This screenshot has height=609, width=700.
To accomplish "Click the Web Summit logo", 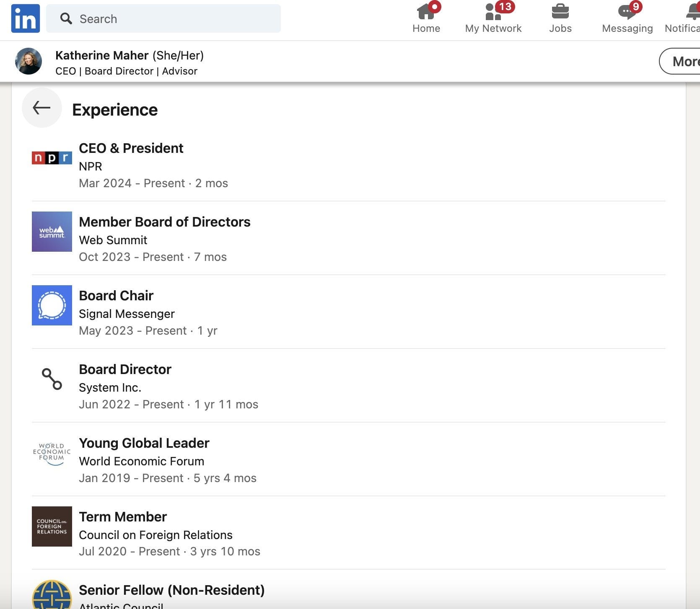I will (52, 232).
